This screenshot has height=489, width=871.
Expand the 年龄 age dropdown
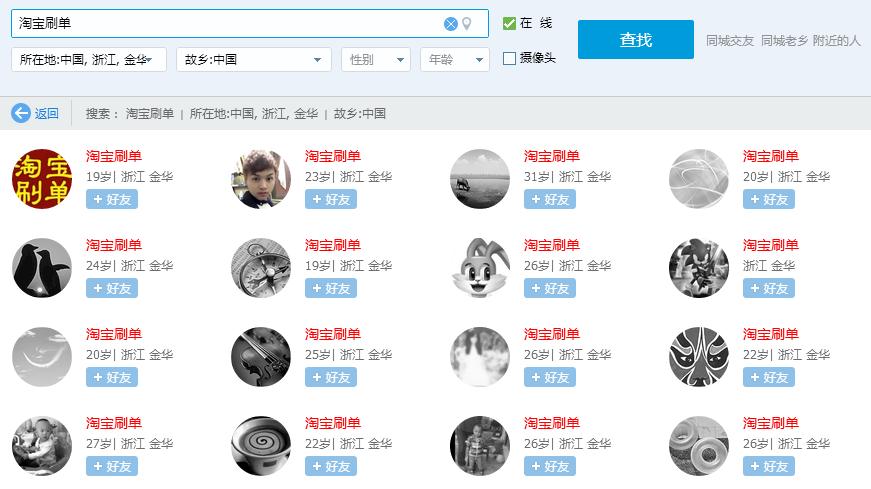[455, 59]
